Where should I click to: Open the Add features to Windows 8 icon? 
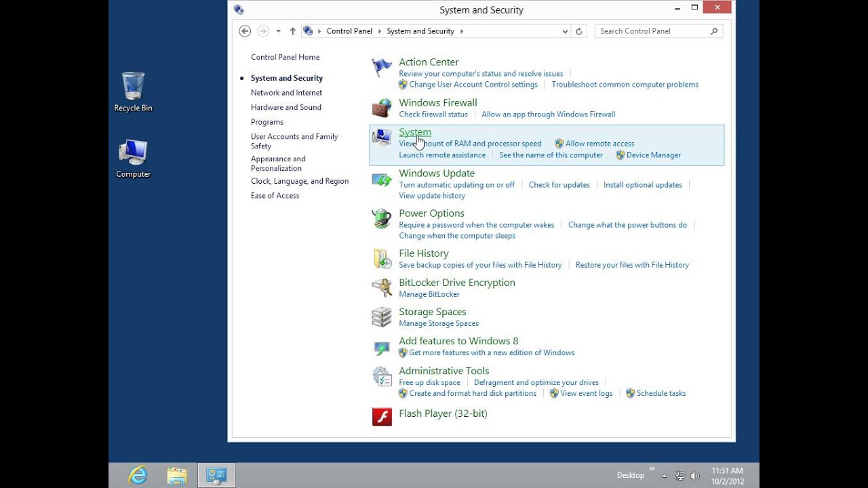coord(382,348)
